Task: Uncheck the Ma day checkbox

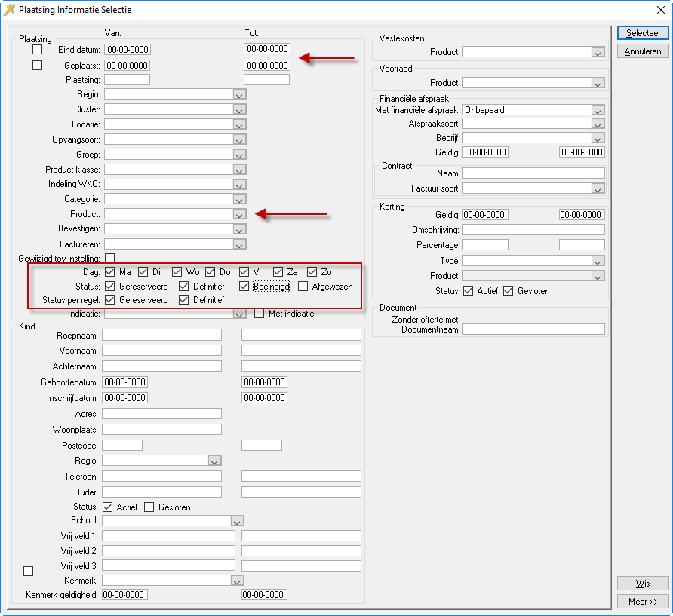Action: (110, 271)
